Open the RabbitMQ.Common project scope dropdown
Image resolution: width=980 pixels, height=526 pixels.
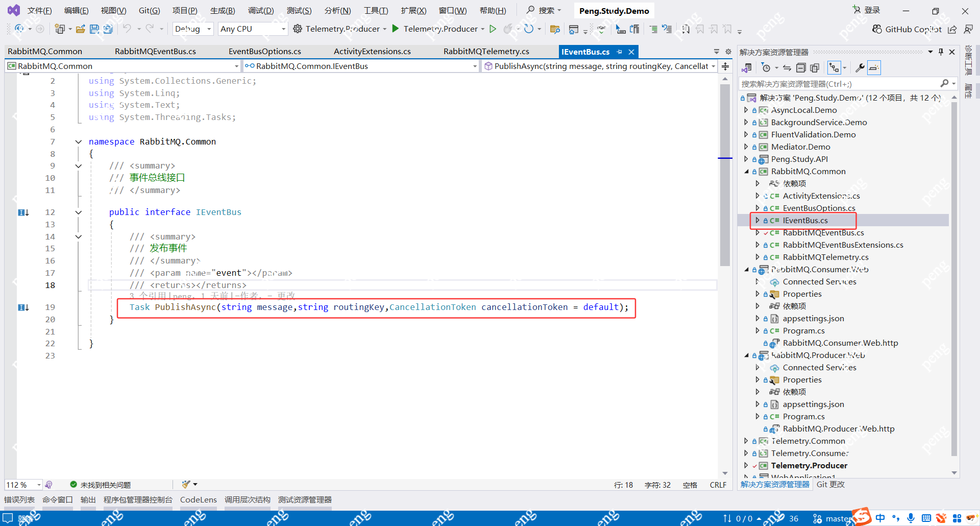(x=123, y=66)
